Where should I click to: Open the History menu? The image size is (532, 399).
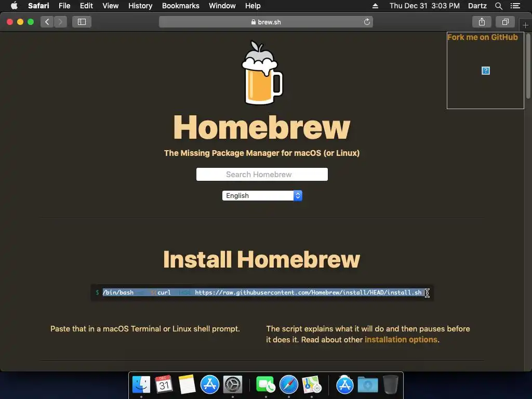[x=140, y=6]
